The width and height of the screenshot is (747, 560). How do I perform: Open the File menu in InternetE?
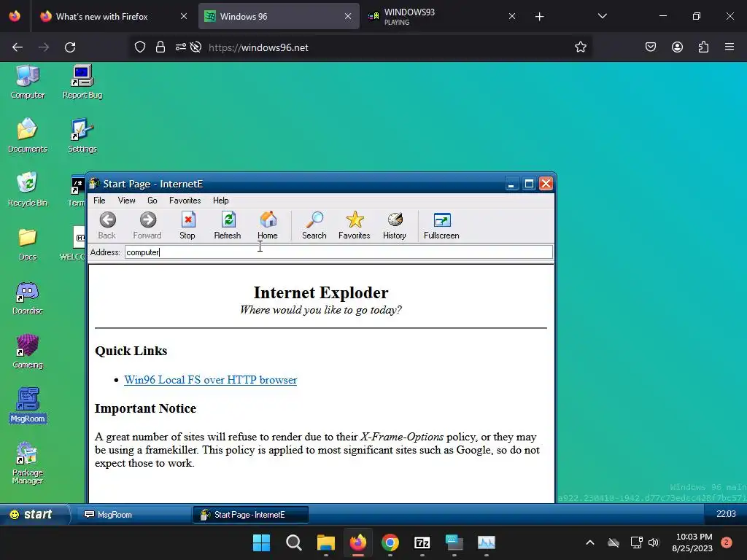99,201
